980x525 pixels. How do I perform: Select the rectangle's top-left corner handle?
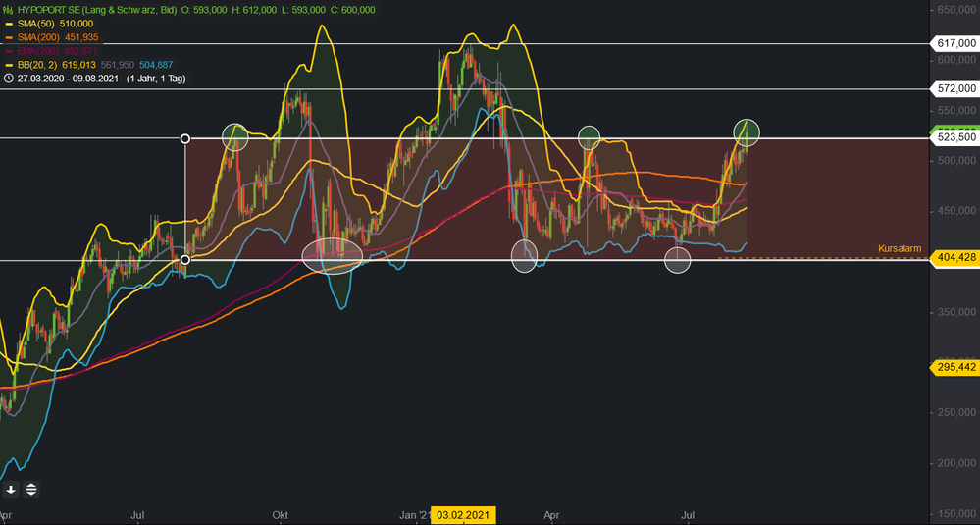(186, 138)
